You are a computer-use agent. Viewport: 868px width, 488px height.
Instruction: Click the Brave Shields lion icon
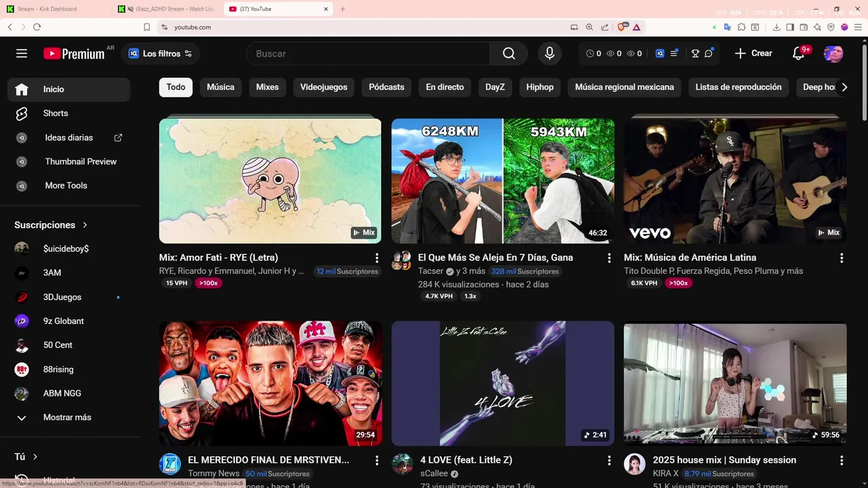(622, 27)
